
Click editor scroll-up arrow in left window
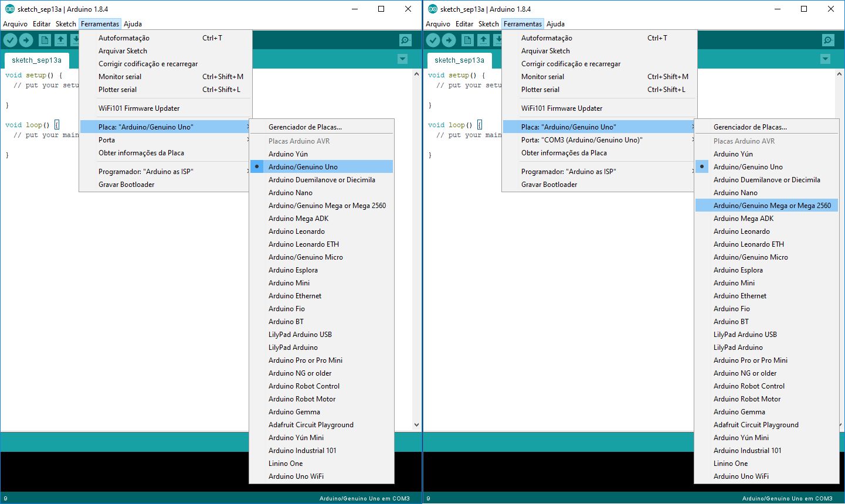coord(416,74)
